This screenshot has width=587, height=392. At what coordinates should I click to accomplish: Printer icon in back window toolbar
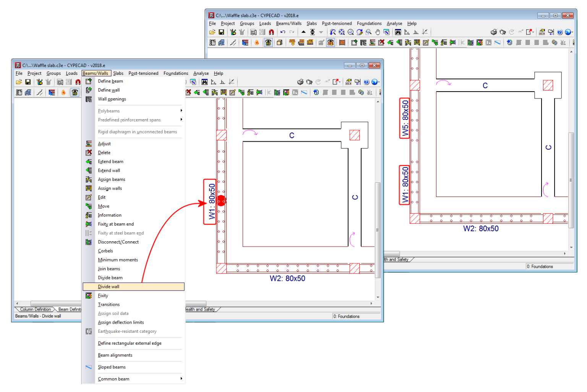click(494, 32)
